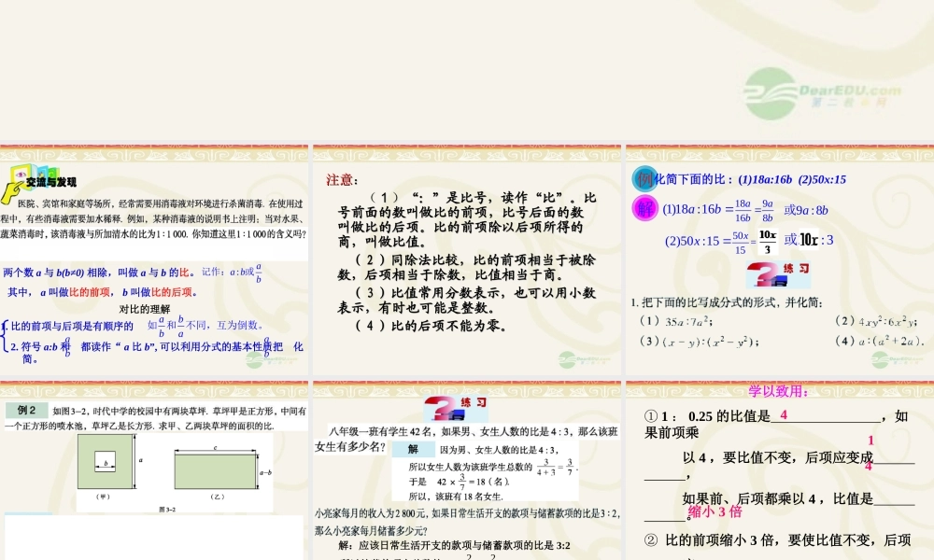Select the line 所以,该班有18名女生

(456, 497)
